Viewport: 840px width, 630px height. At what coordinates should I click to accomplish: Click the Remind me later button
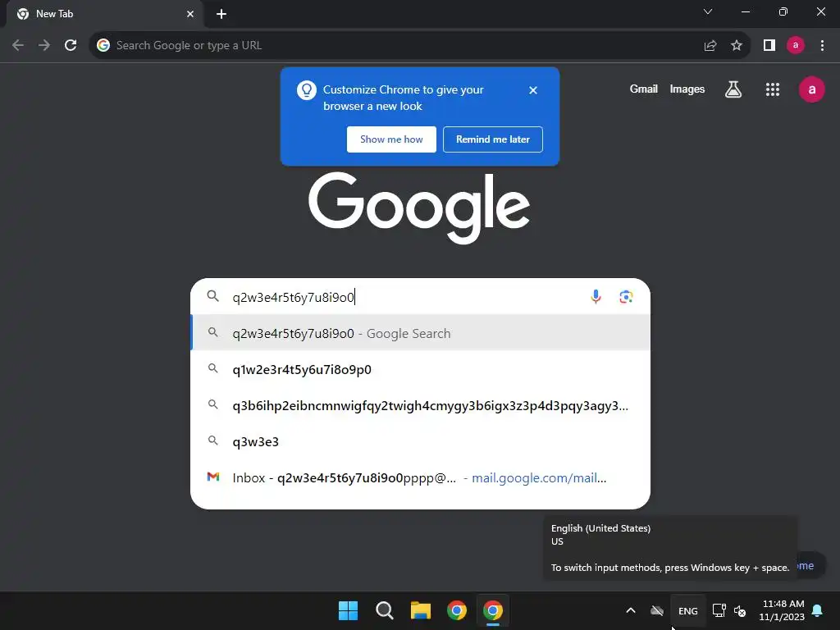click(493, 139)
